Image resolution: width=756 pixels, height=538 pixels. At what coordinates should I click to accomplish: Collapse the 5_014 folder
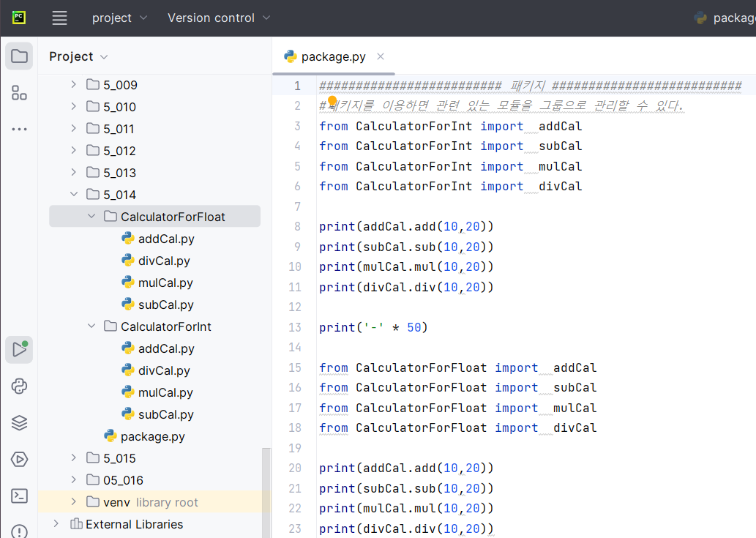click(73, 194)
